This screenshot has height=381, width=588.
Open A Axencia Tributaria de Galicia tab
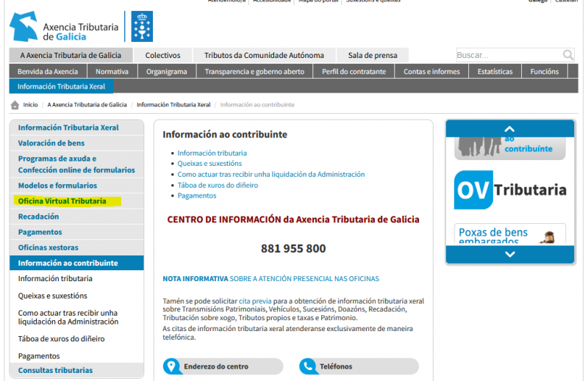(x=71, y=55)
